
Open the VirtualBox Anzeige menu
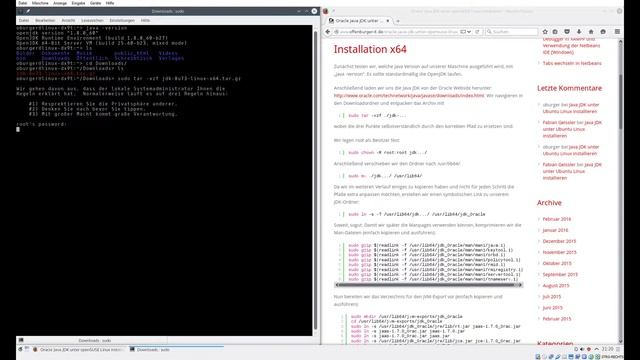click(x=60, y=3)
